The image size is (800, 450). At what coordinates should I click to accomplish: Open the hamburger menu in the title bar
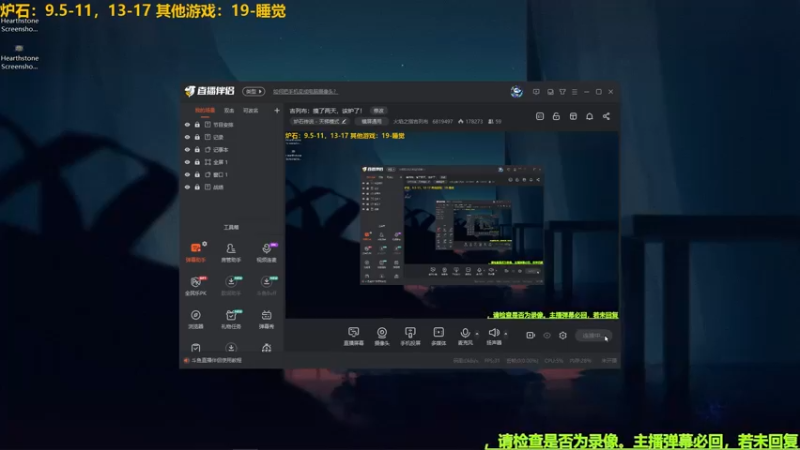(x=574, y=92)
